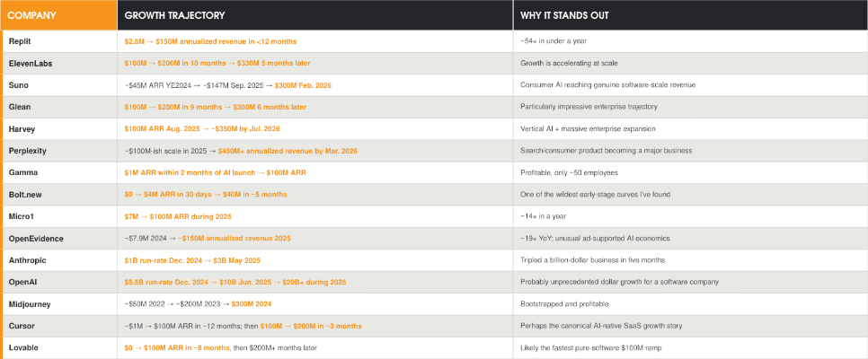Viewport: 868px width, 359px height.
Task: Select the Micro1 company cell
Action: point(58,216)
